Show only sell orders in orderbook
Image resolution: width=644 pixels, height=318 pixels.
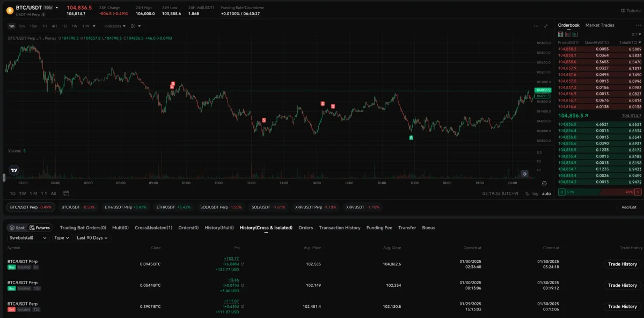tap(568, 34)
